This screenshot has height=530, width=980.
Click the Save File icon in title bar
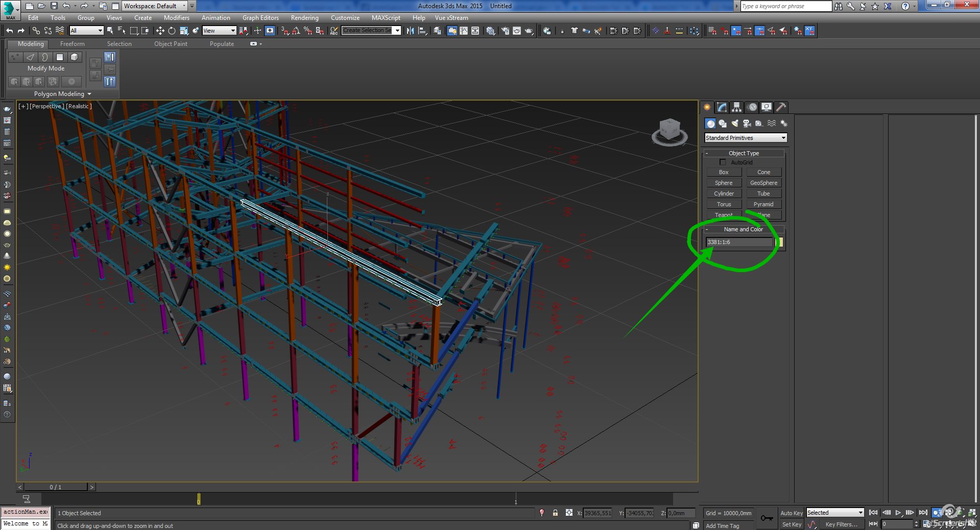click(54, 6)
